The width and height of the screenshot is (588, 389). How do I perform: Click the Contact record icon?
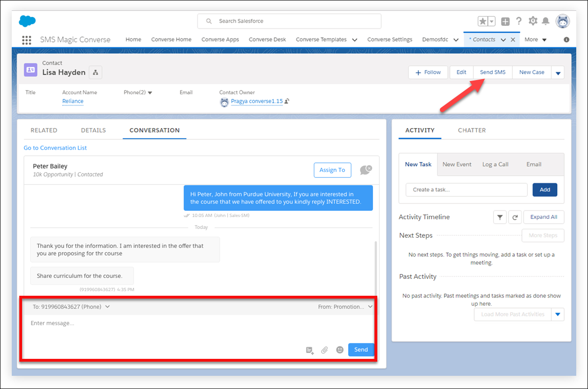click(31, 70)
